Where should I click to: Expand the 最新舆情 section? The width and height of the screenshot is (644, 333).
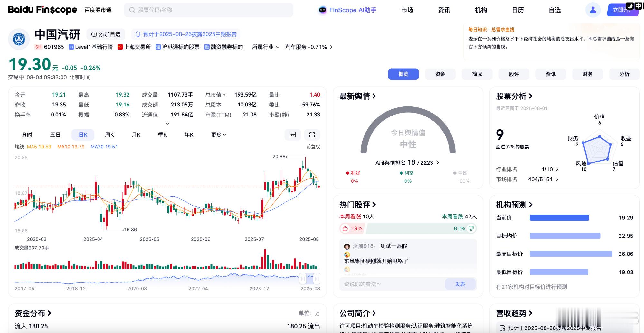[358, 96]
